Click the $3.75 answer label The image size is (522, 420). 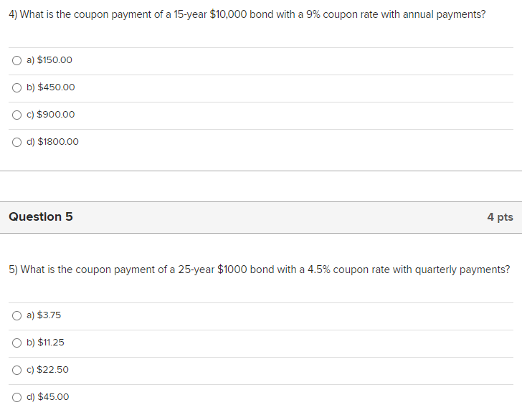click(44, 315)
